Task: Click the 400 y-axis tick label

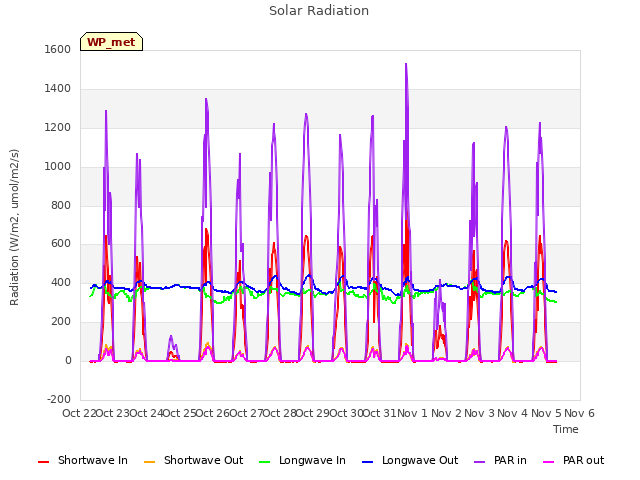Action: (61, 282)
